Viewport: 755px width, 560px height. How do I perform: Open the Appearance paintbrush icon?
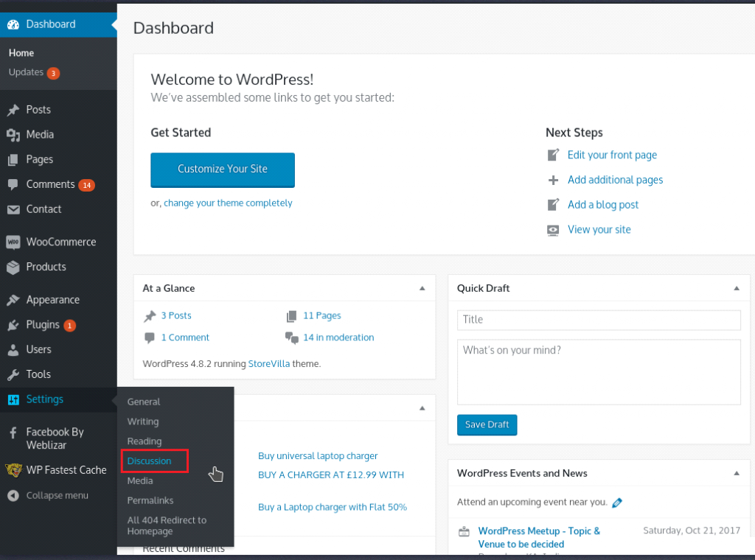coord(15,299)
